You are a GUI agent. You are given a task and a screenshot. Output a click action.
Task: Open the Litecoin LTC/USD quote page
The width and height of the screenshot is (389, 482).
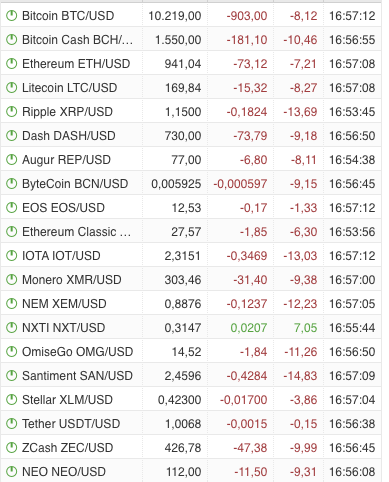click(x=70, y=88)
